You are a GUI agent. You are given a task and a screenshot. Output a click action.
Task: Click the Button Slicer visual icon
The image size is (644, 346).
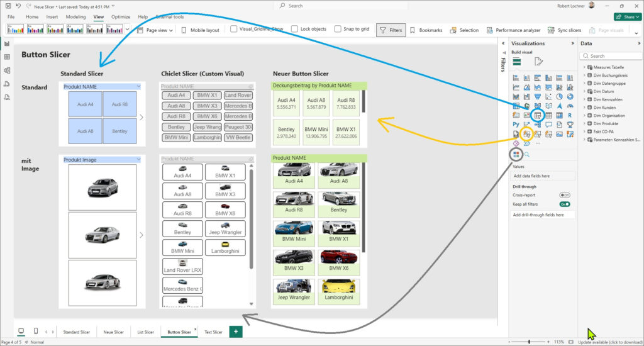(527, 133)
